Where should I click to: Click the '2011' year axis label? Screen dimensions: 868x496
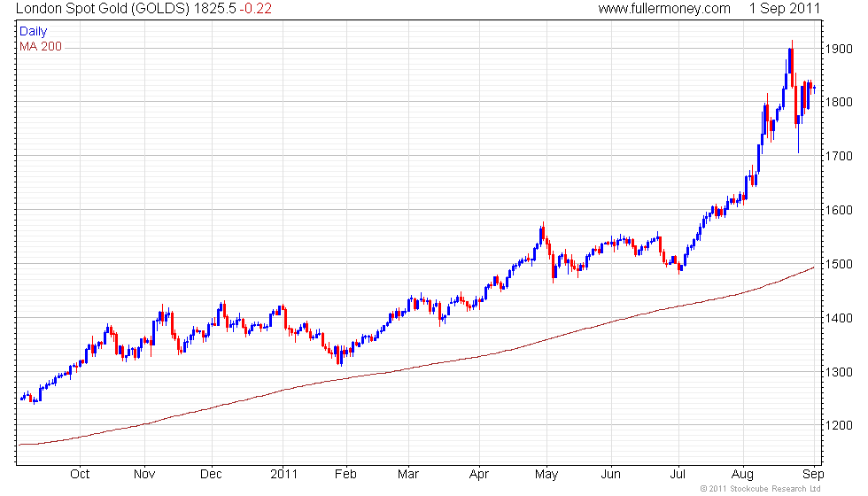[284, 475]
